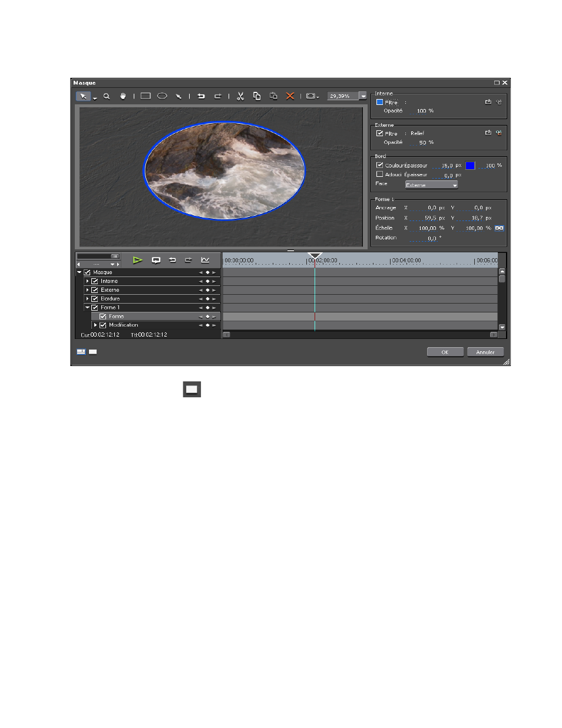Activate the zoom magnifier tool
The image size is (562, 728).
[x=107, y=96]
